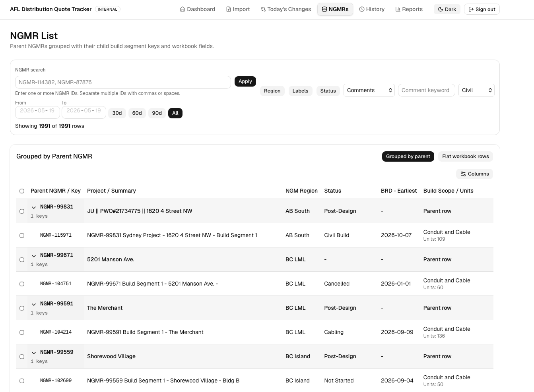Check the NGMR-99831 row checkbox
534x392 pixels.
click(22, 211)
